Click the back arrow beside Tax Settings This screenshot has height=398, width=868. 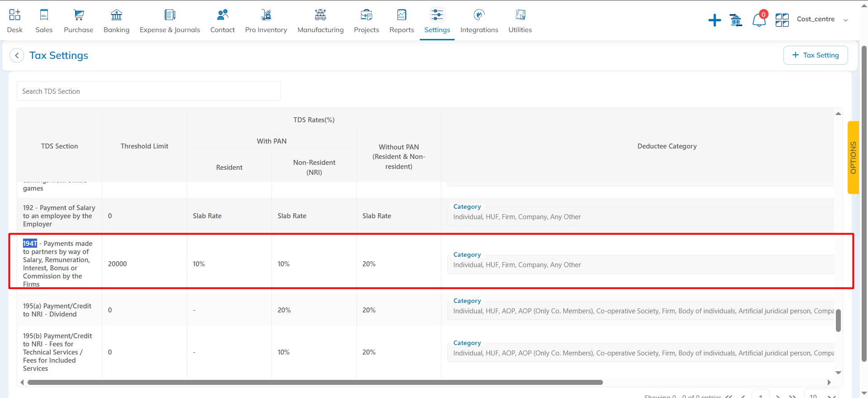click(17, 56)
